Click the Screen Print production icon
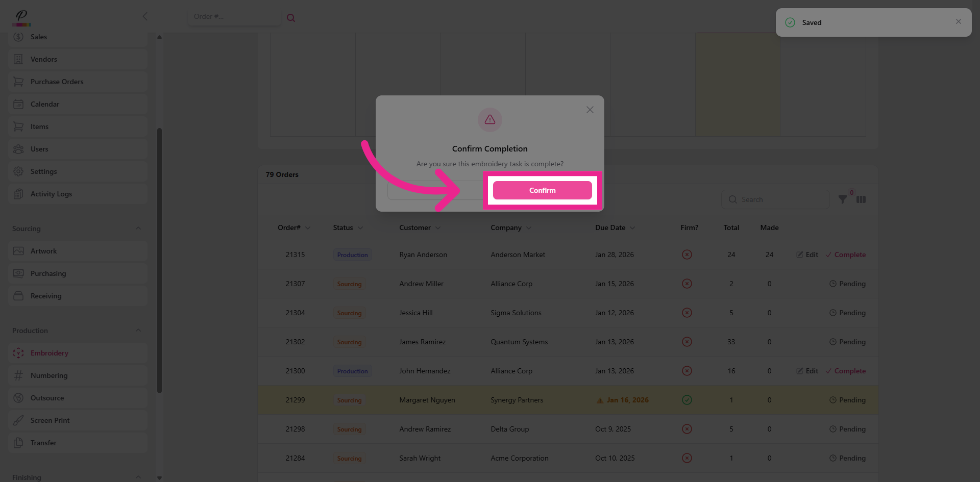 (18, 420)
